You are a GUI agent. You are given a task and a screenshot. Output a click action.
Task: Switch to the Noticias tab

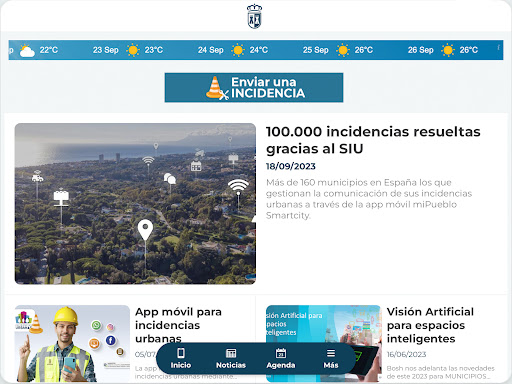pyautogui.click(x=231, y=358)
